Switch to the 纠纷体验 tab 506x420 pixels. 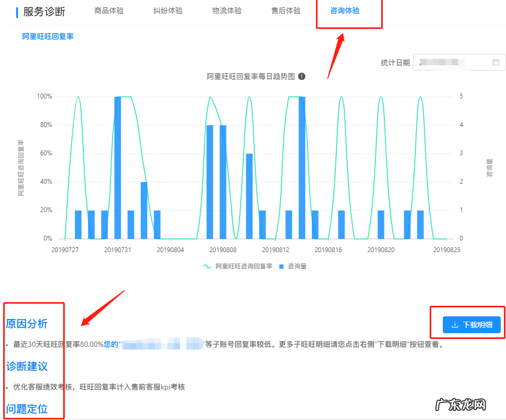(167, 10)
